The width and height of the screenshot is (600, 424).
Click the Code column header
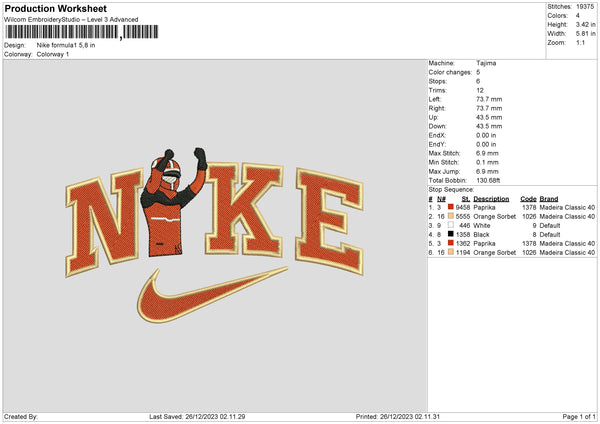pyautogui.click(x=528, y=199)
